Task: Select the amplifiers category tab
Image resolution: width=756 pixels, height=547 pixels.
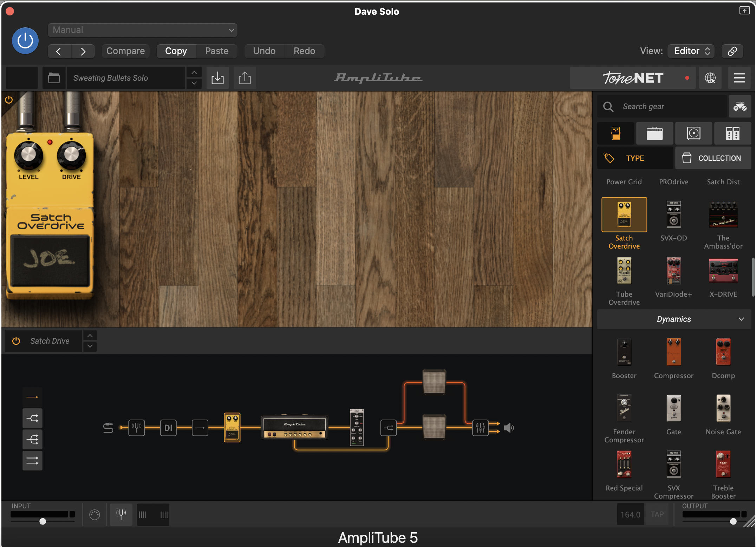Action: pos(654,133)
